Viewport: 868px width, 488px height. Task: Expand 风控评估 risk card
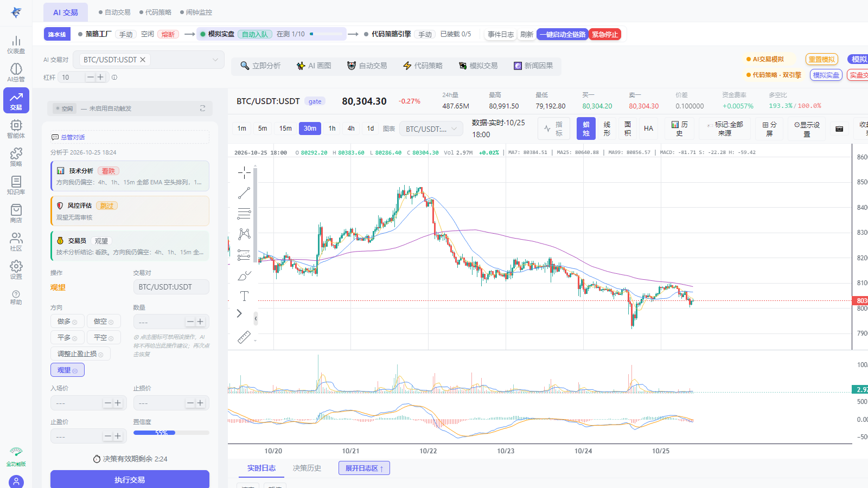click(x=130, y=211)
